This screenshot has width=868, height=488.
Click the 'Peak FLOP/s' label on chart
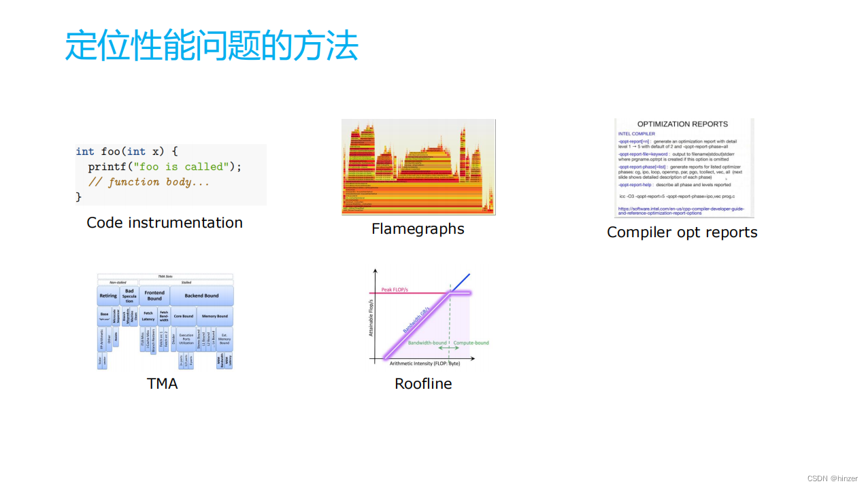coord(395,290)
